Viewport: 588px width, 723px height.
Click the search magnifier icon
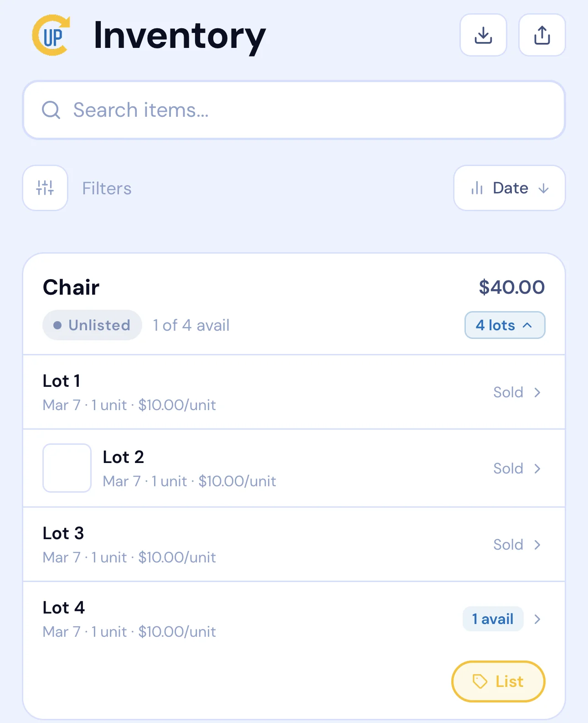(x=51, y=110)
